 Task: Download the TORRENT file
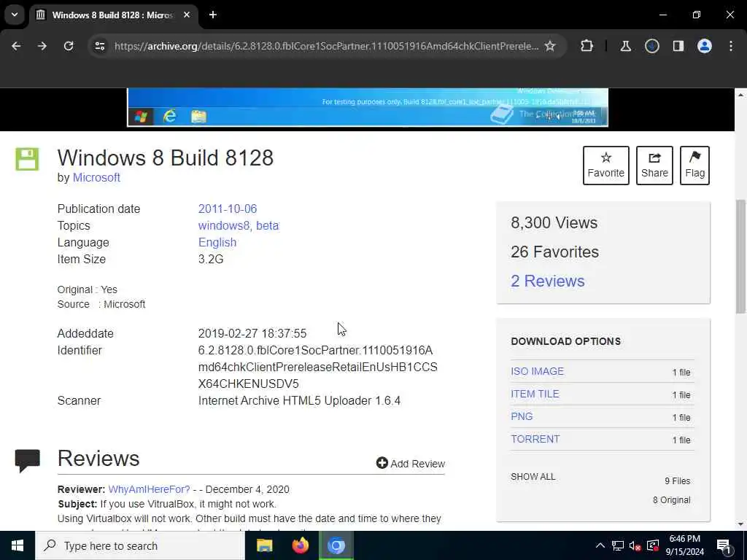(x=535, y=439)
